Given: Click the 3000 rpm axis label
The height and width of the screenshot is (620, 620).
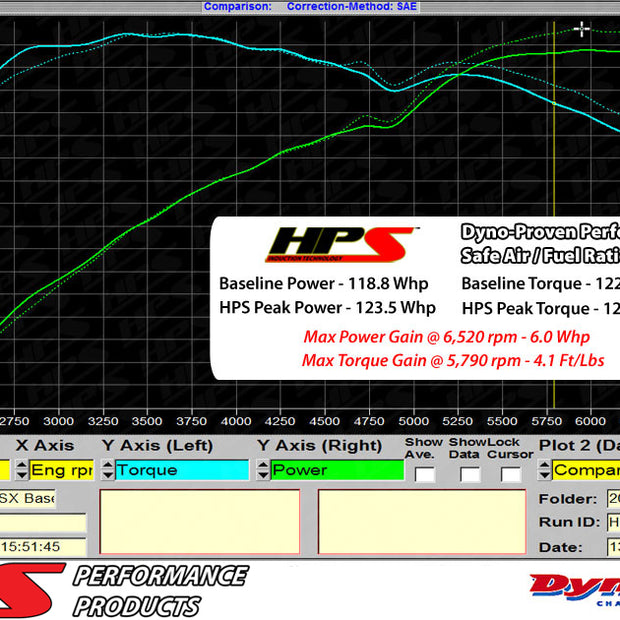Looking at the screenshot, I should (x=59, y=421).
